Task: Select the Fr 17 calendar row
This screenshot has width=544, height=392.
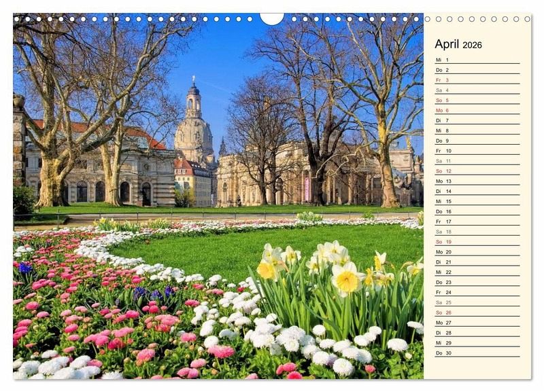Action: click(x=477, y=221)
